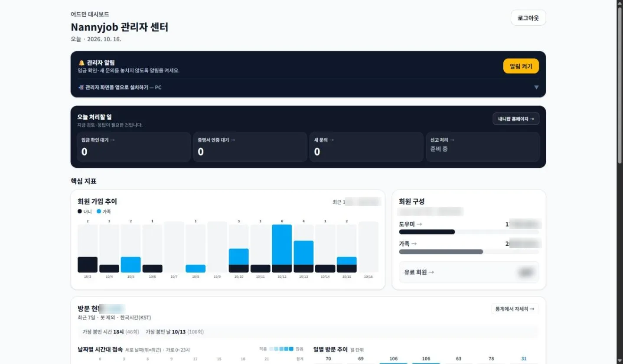This screenshot has width=623, height=364.
Task: Click the 10/5 blue bar in chart
Action: [x=130, y=265]
